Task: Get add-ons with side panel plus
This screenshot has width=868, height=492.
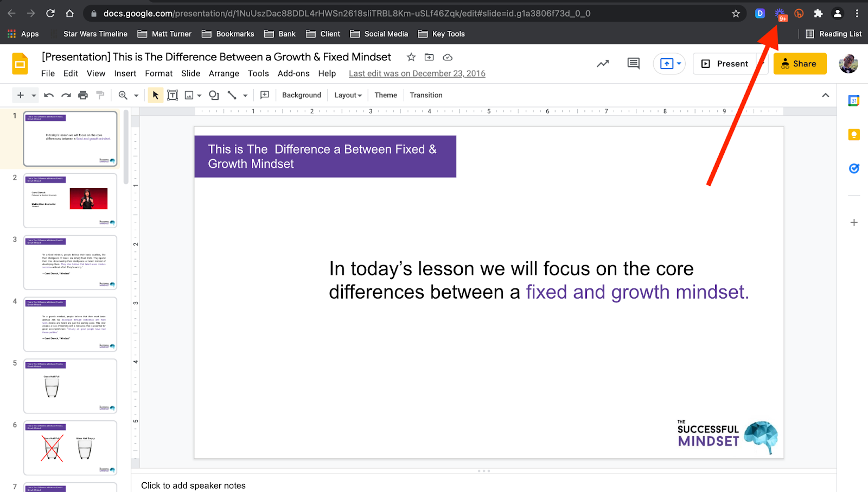Action: coord(854,222)
